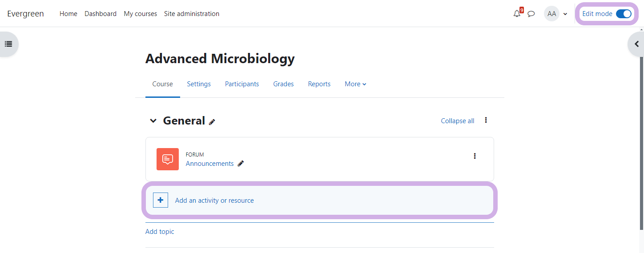Switch to the Participants tab

242,84
